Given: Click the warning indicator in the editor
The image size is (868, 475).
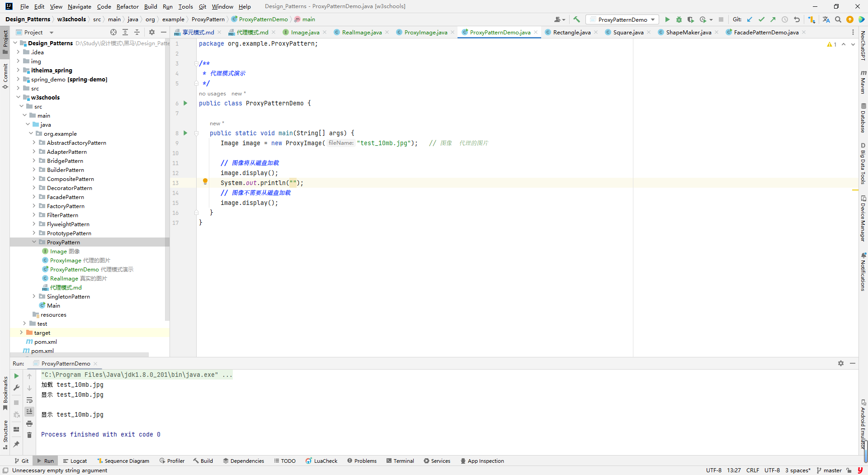Looking at the screenshot, I should (832, 44).
